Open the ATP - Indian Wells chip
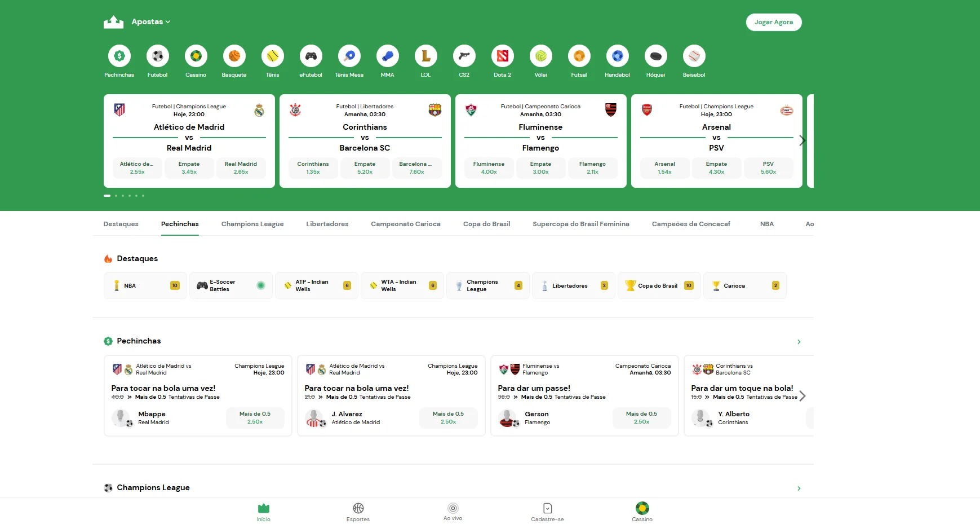This screenshot has height=524, width=980. [317, 285]
